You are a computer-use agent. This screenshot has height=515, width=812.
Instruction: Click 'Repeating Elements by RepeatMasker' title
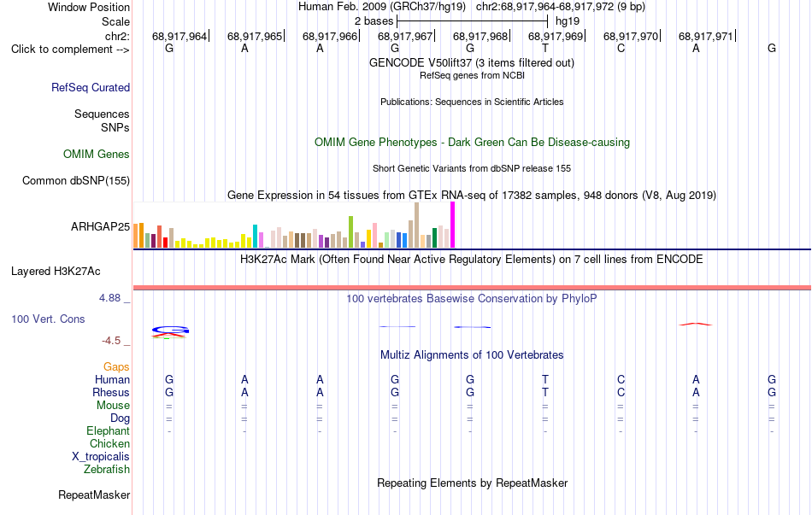472,483
